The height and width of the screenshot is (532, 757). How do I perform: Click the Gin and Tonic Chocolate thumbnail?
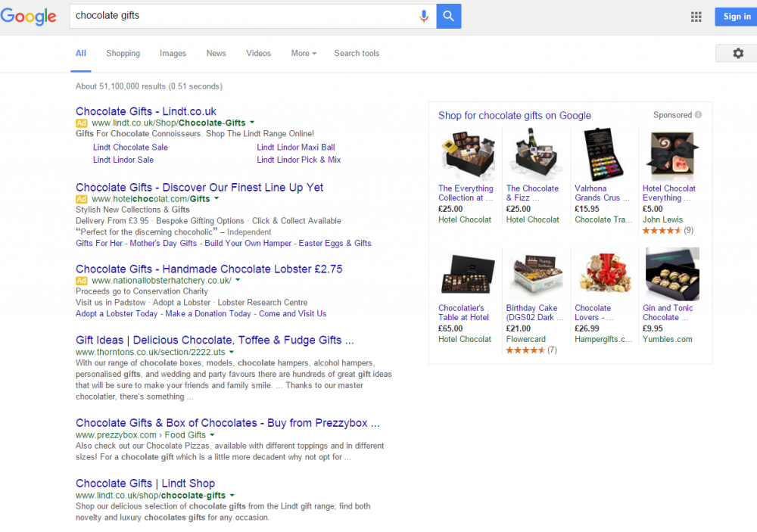point(672,274)
